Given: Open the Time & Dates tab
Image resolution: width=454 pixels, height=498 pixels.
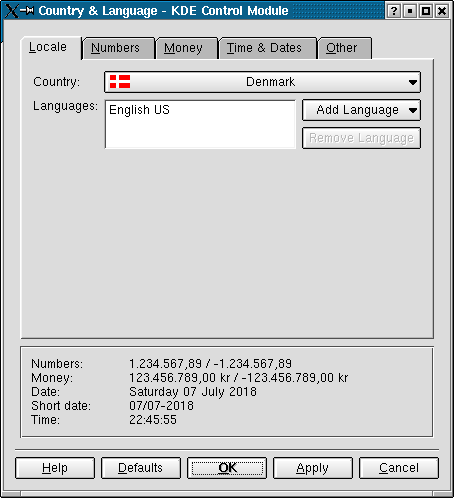Looking at the screenshot, I should click(264, 48).
